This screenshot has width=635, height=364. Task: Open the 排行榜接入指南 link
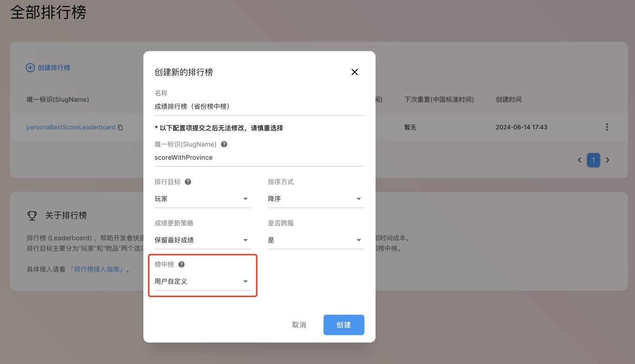click(x=98, y=269)
